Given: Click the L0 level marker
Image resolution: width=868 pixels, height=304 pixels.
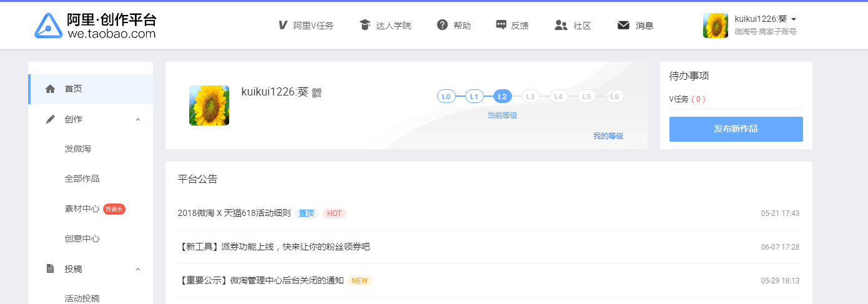Looking at the screenshot, I should 446,97.
